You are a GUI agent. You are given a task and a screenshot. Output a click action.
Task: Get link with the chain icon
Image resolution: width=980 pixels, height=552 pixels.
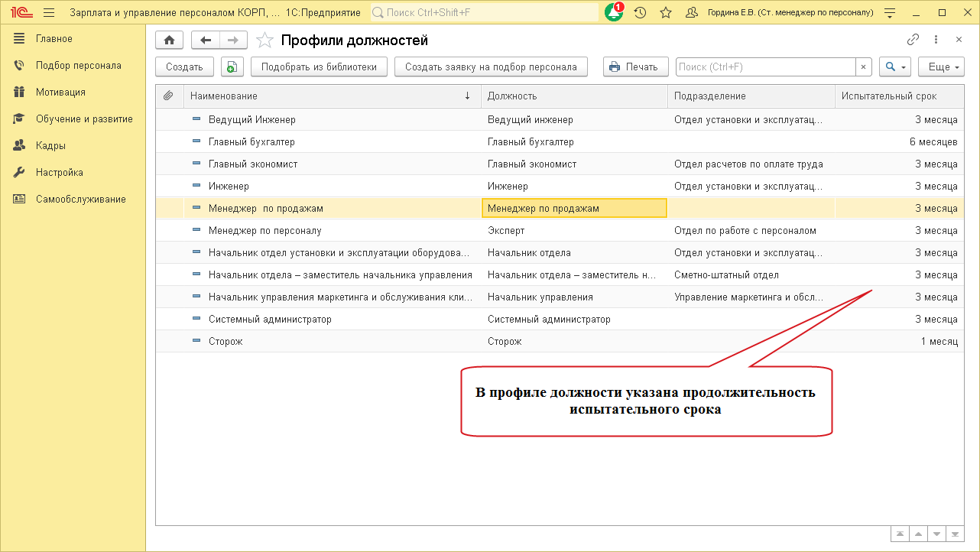[x=913, y=40]
